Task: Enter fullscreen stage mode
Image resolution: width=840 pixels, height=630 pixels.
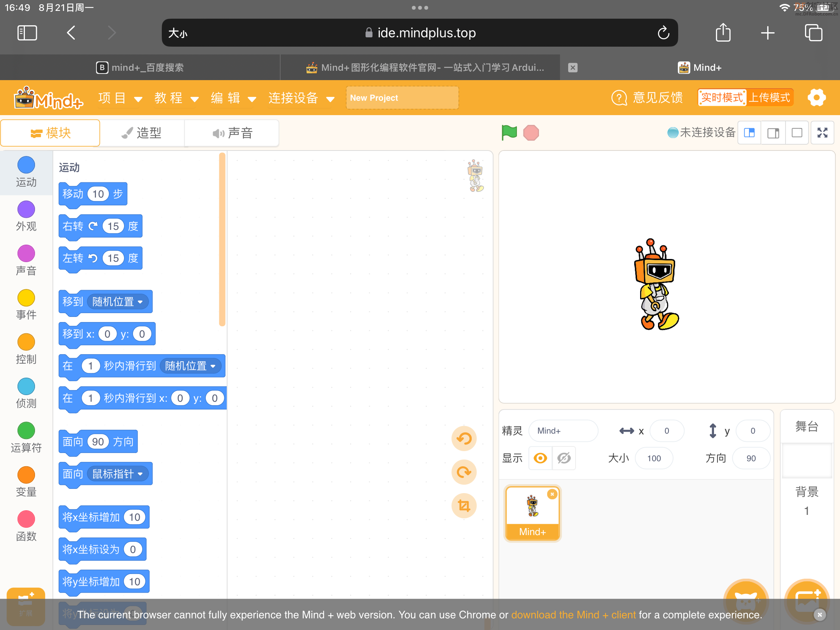Action: point(822,133)
